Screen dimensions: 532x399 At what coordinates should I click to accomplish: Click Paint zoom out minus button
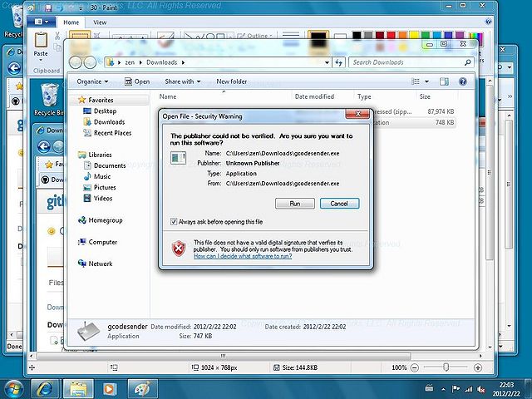click(415, 367)
